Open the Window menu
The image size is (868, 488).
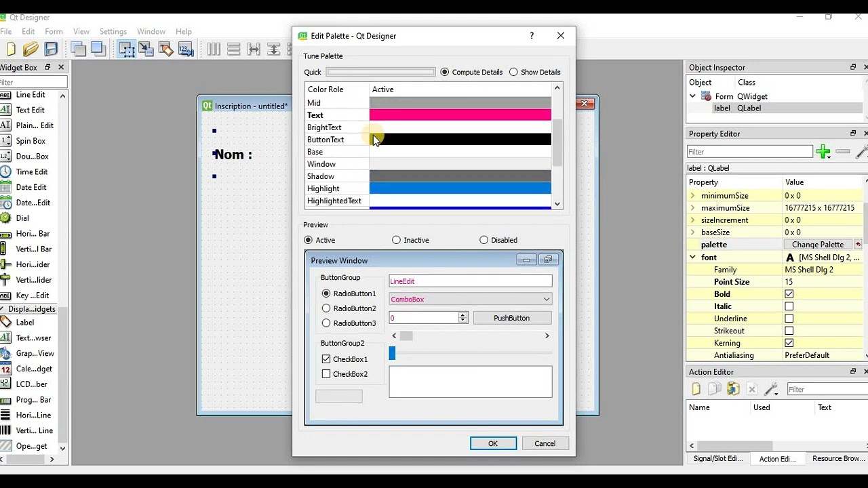151,31
